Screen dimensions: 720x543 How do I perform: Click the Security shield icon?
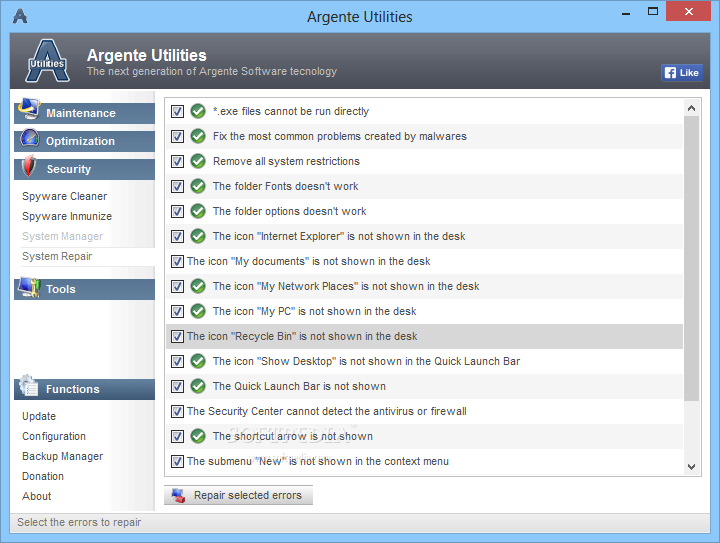[x=29, y=166]
